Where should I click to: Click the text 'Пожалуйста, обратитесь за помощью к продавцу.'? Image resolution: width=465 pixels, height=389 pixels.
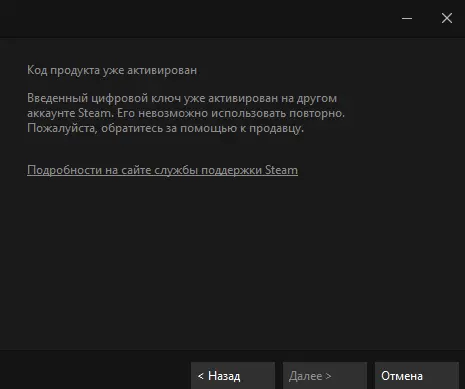tap(165, 128)
